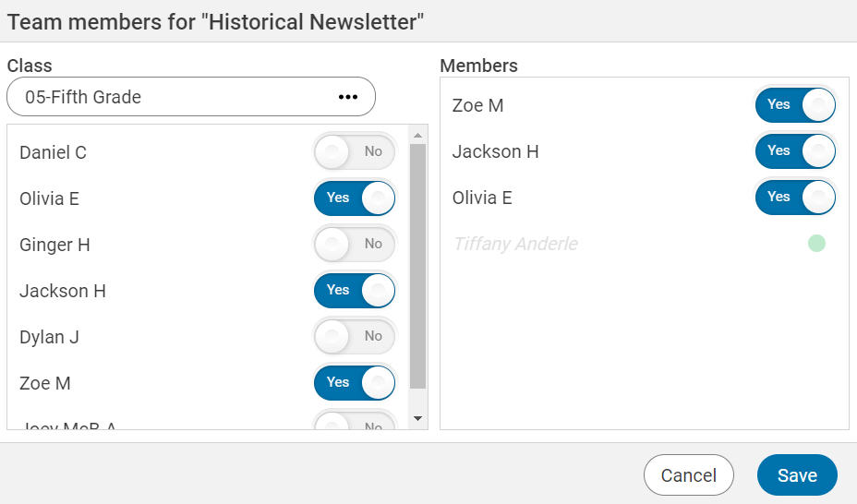Save the team members

(797, 475)
